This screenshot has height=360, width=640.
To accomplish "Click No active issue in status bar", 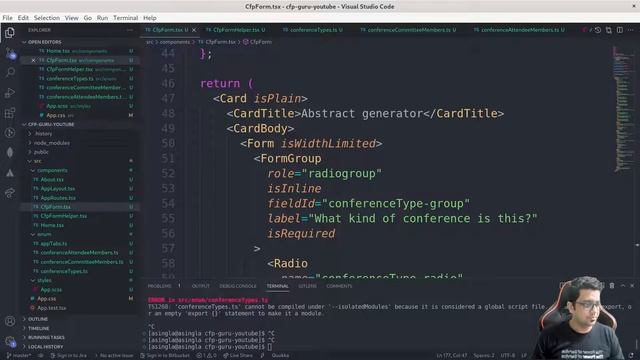I will click(113, 356).
